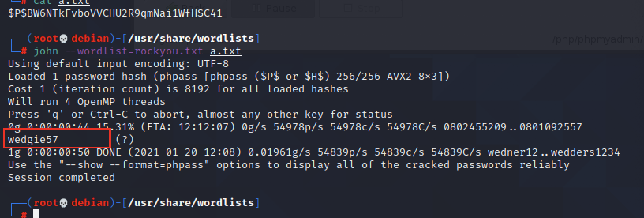Place cursor at the blinking terminal cursor block
644x218 pixels.
pyautogui.click(x=36, y=214)
